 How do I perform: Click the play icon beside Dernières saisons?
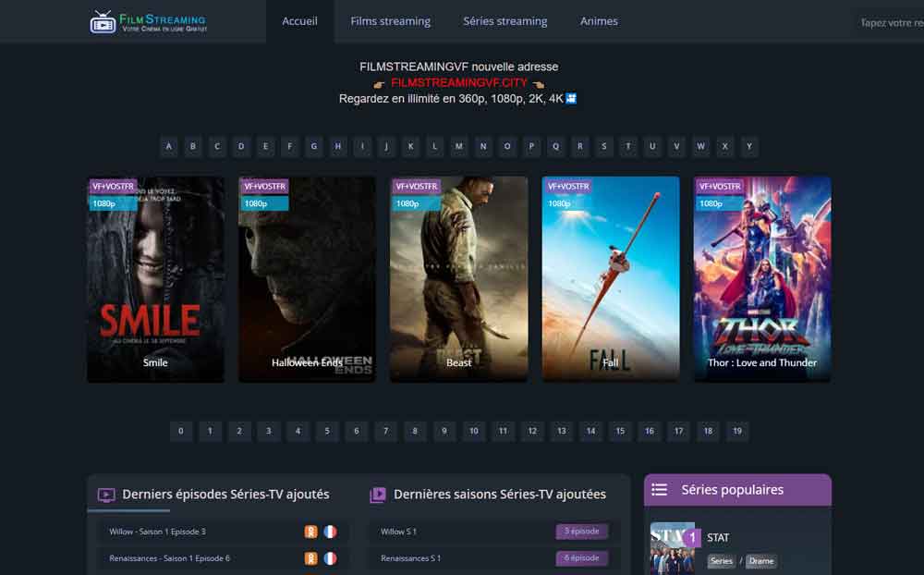pyautogui.click(x=378, y=495)
